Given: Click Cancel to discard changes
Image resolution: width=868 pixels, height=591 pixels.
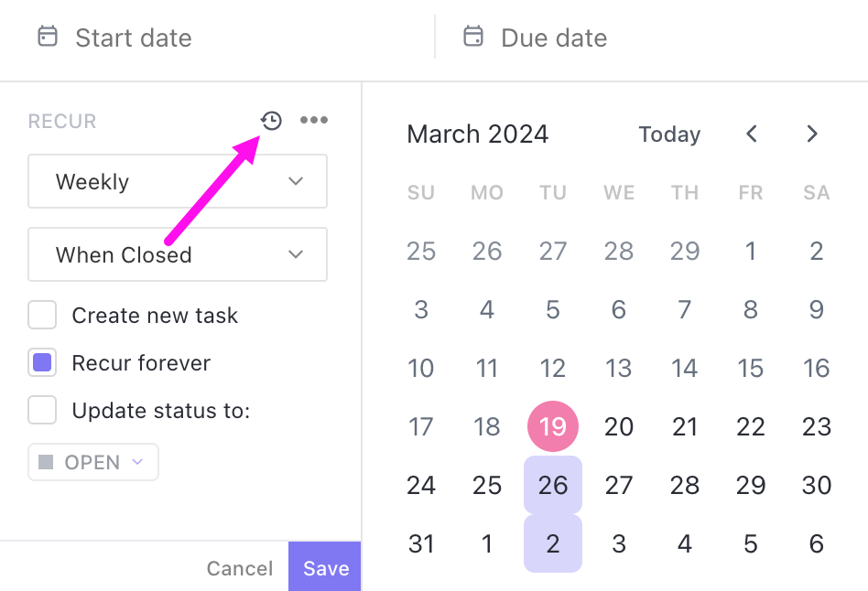Looking at the screenshot, I should 240,568.
